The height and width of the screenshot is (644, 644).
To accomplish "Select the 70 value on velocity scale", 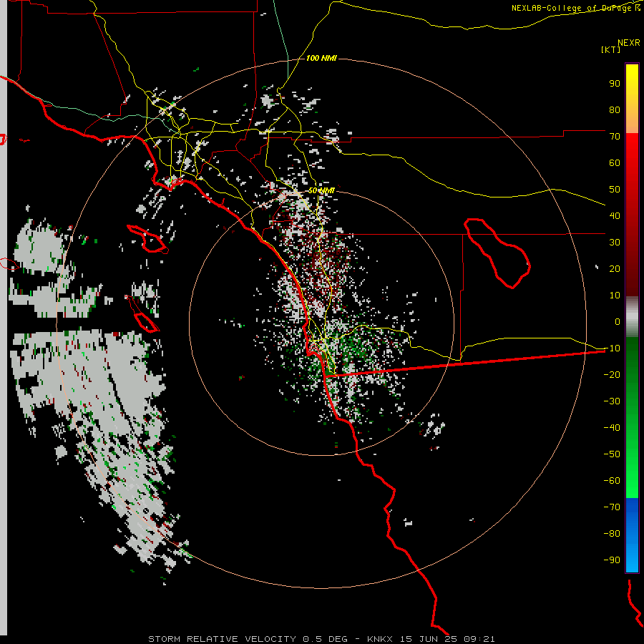I will pyautogui.click(x=615, y=137).
